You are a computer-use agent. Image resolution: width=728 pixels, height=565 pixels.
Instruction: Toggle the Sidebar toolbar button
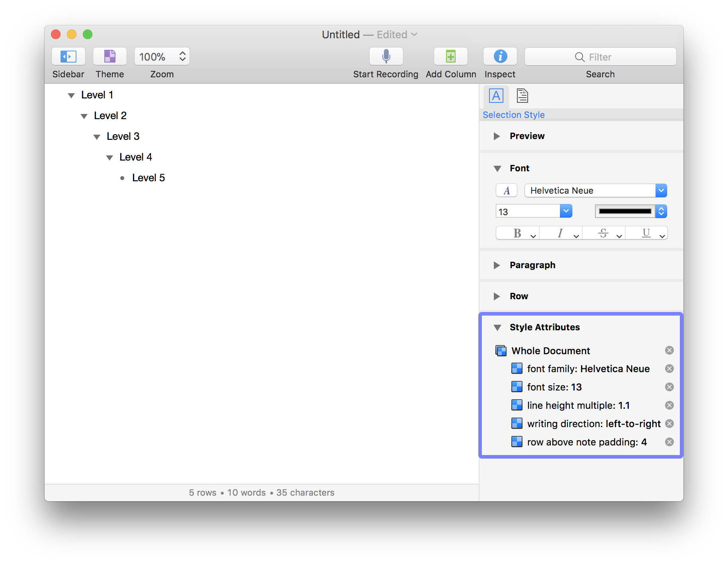pos(68,57)
